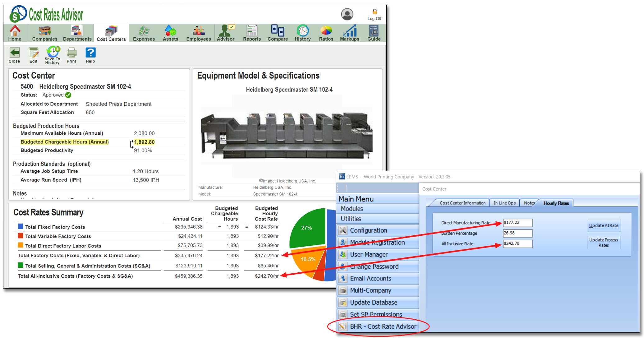This screenshot has width=644, height=338.
Task: Click the Burden Percentage field
Action: (517, 233)
